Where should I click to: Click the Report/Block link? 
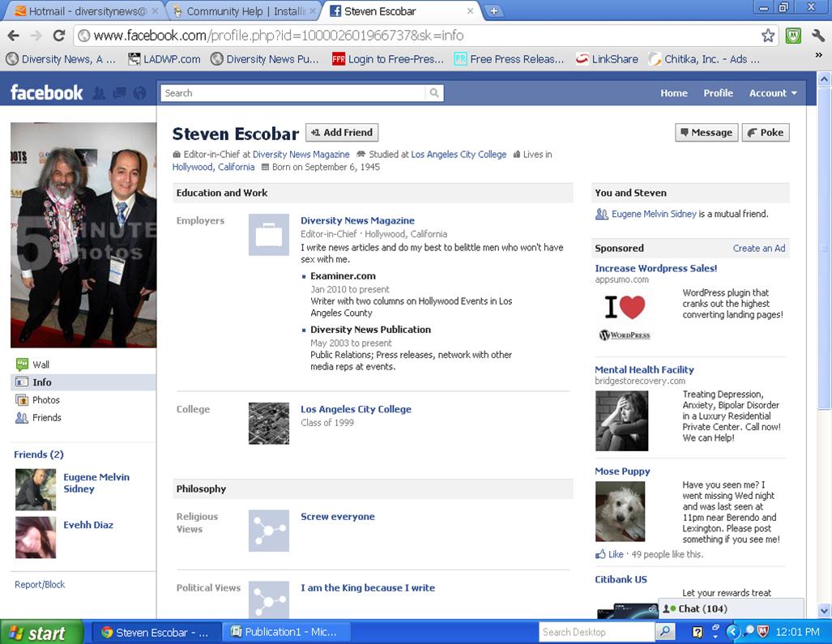(40, 584)
